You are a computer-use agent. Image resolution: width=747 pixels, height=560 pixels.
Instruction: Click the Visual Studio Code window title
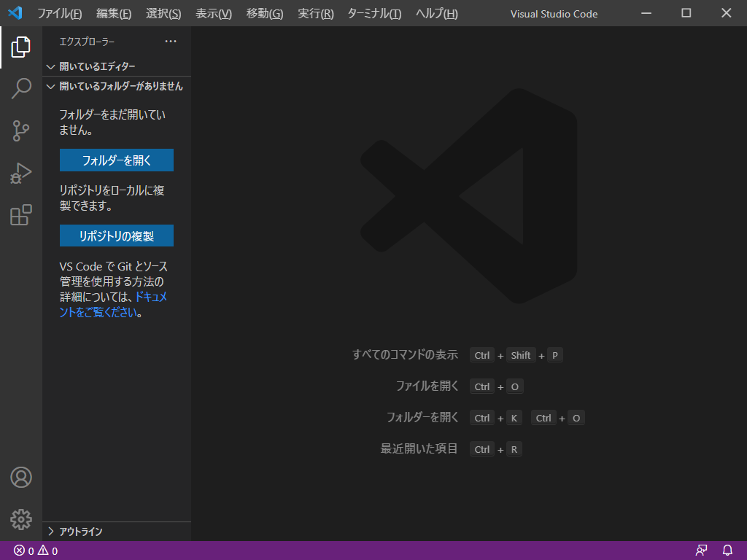coord(554,14)
